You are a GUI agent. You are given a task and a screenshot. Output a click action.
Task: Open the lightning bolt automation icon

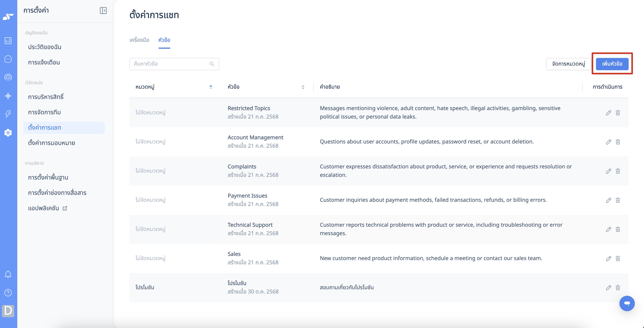click(x=8, y=114)
